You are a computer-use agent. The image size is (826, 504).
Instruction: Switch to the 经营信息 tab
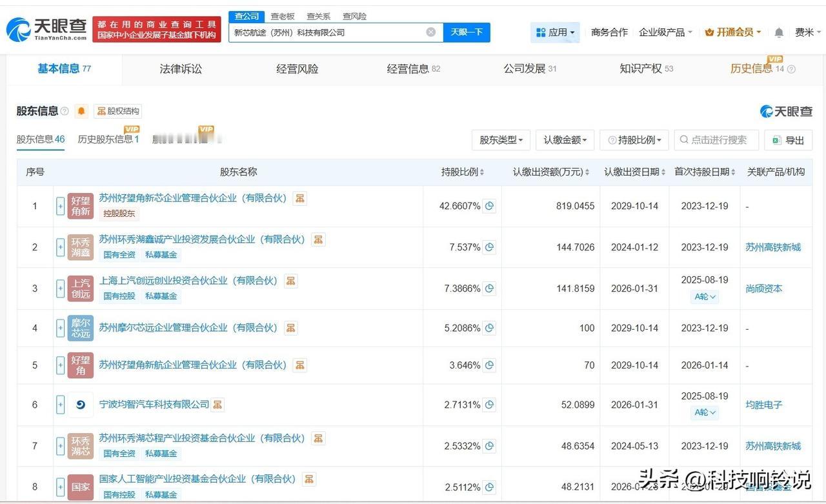click(x=414, y=69)
